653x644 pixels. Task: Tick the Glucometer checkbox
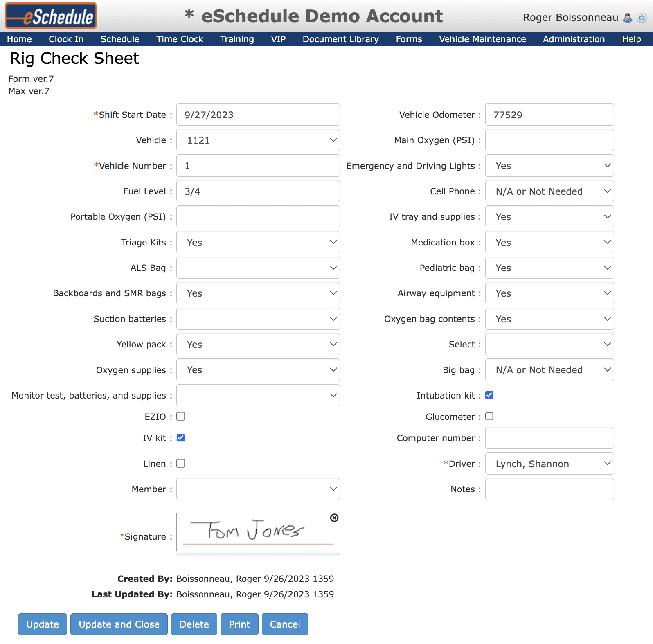point(489,417)
